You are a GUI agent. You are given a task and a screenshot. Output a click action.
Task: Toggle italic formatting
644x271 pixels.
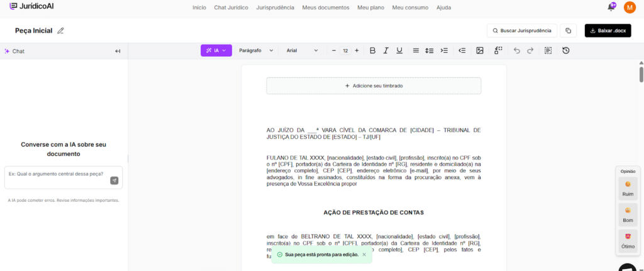(x=386, y=50)
